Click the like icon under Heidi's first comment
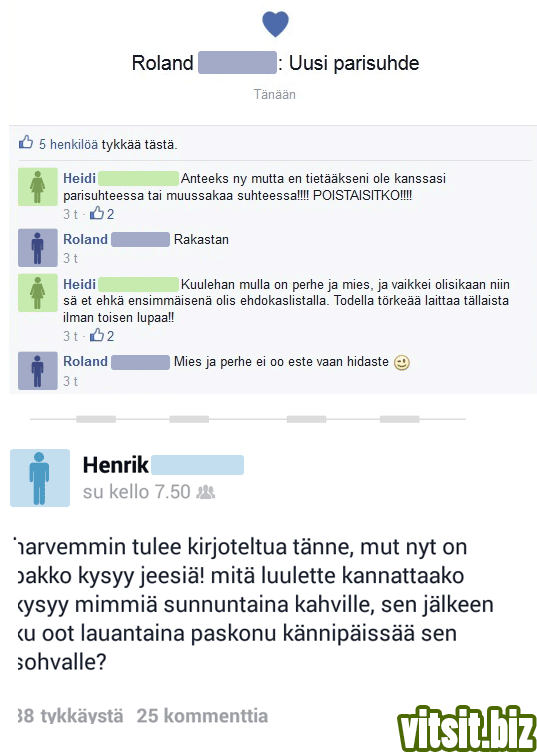Viewport: 537px width, 754px height. tap(97, 213)
